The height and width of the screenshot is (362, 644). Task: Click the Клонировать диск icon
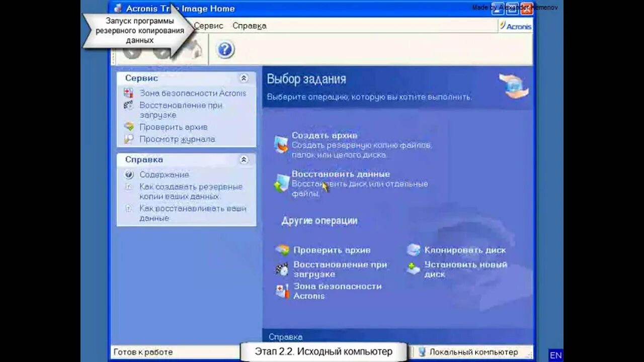pos(414,250)
